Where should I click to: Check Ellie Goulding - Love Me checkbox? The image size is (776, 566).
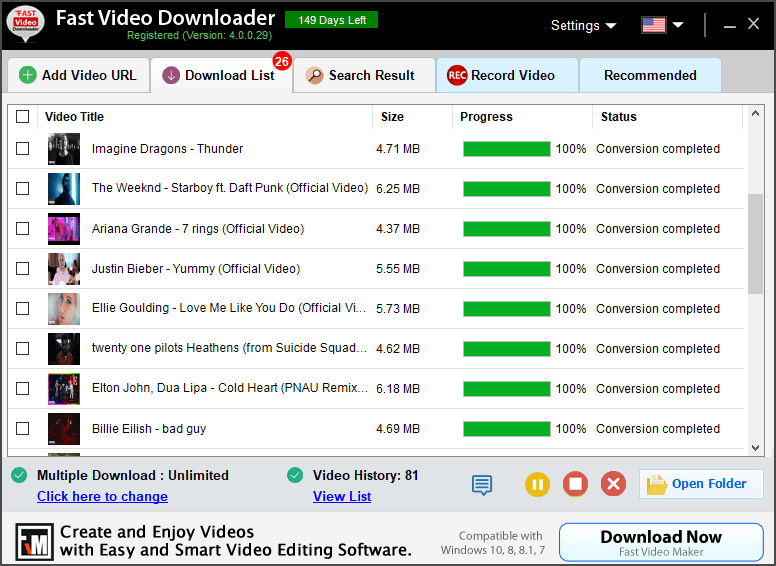(x=22, y=309)
